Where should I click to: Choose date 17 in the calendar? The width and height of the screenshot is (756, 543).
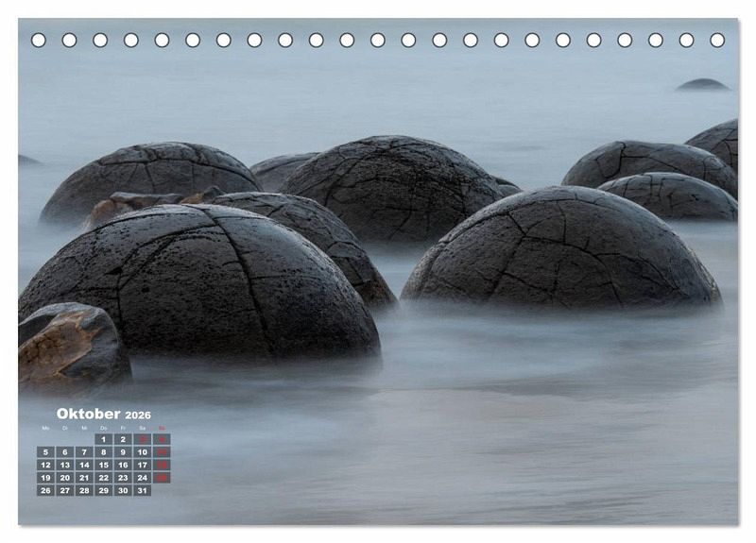pyautogui.click(x=142, y=465)
